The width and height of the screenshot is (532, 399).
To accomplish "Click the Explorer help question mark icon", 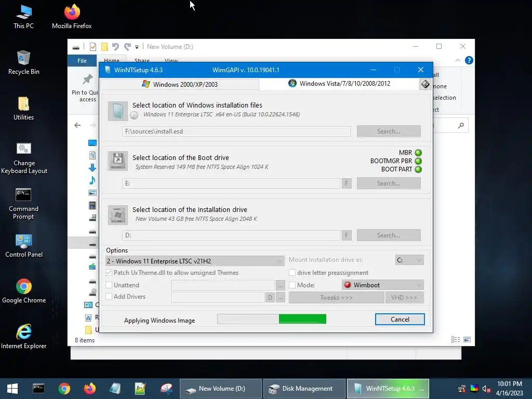I will 469,60.
